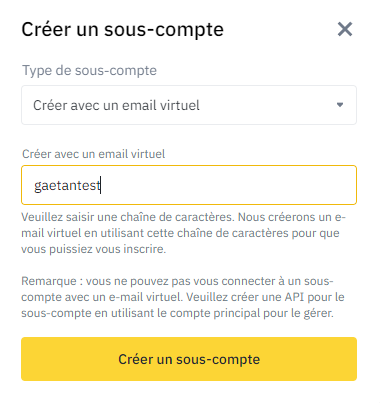Close the Créer un sous-compte dialog

click(345, 29)
